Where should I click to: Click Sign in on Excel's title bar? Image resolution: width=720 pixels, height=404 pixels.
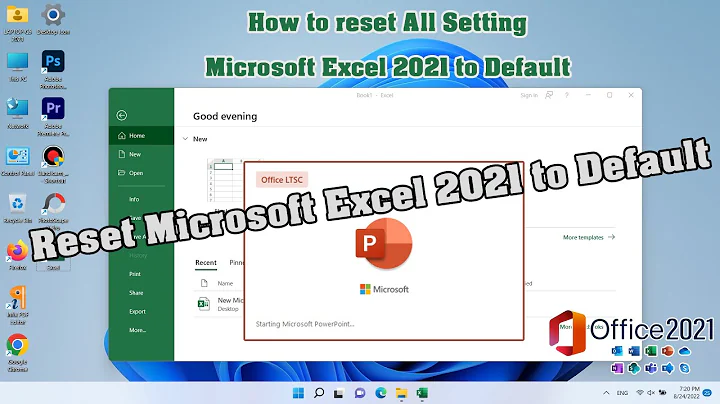(x=529, y=95)
